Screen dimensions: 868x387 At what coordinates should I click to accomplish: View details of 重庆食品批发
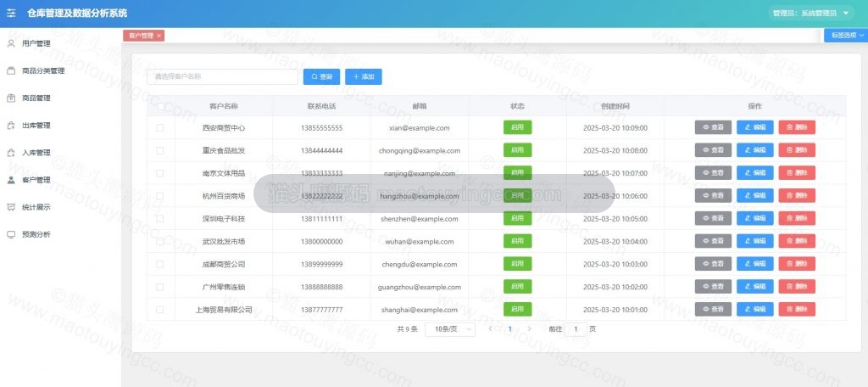coord(713,149)
